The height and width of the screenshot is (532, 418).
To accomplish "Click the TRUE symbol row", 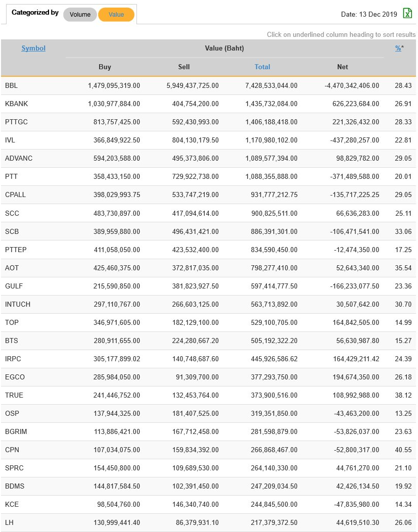I will click(14, 395).
